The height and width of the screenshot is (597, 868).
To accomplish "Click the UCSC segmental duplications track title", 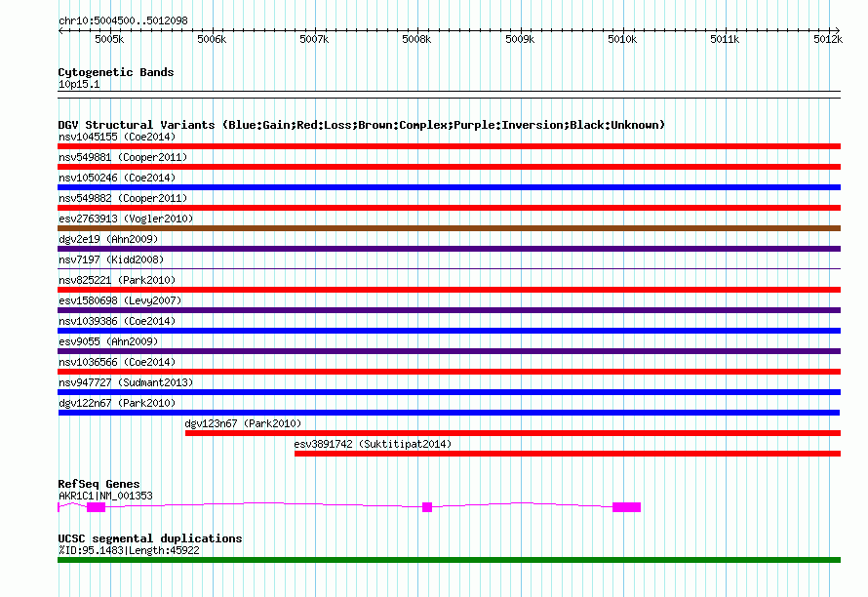I will (150, 538).
